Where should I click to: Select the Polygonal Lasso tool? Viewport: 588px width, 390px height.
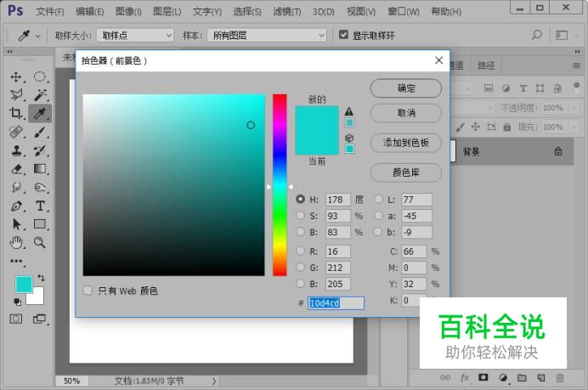[16, 95]
